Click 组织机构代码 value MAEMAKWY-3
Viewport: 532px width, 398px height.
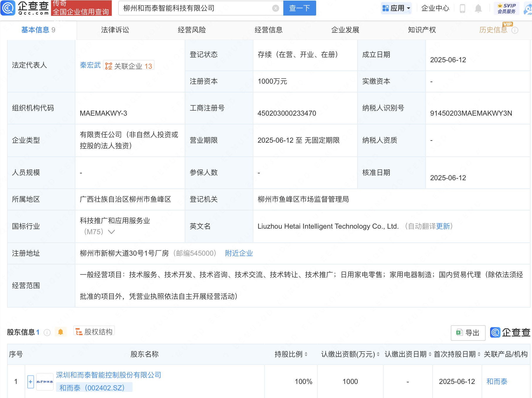point(104,113)
